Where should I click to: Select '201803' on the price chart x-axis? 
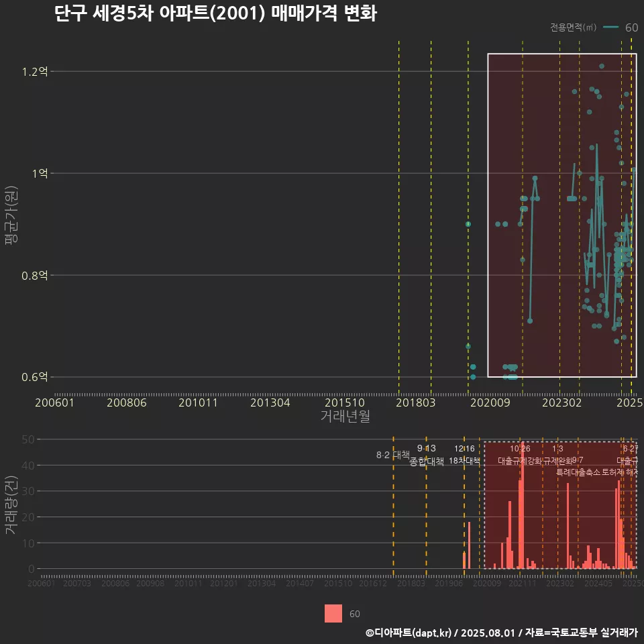[416, 402]
